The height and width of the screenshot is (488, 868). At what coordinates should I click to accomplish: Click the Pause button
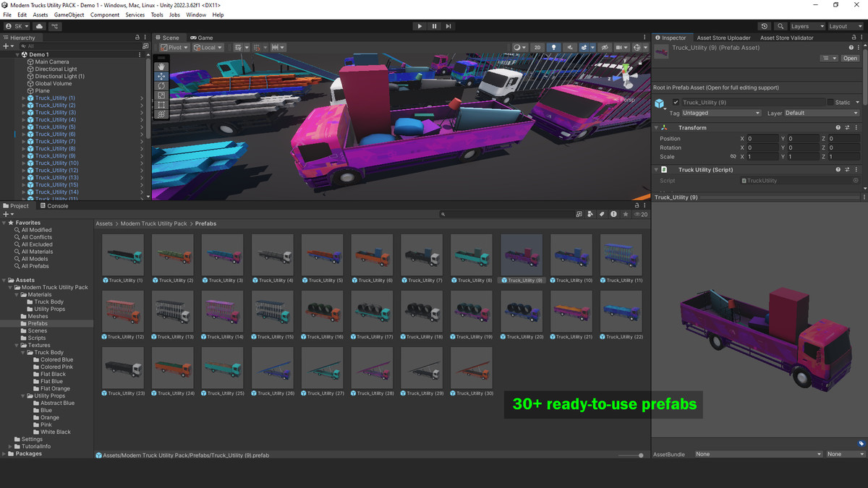[x=434, y=26]
